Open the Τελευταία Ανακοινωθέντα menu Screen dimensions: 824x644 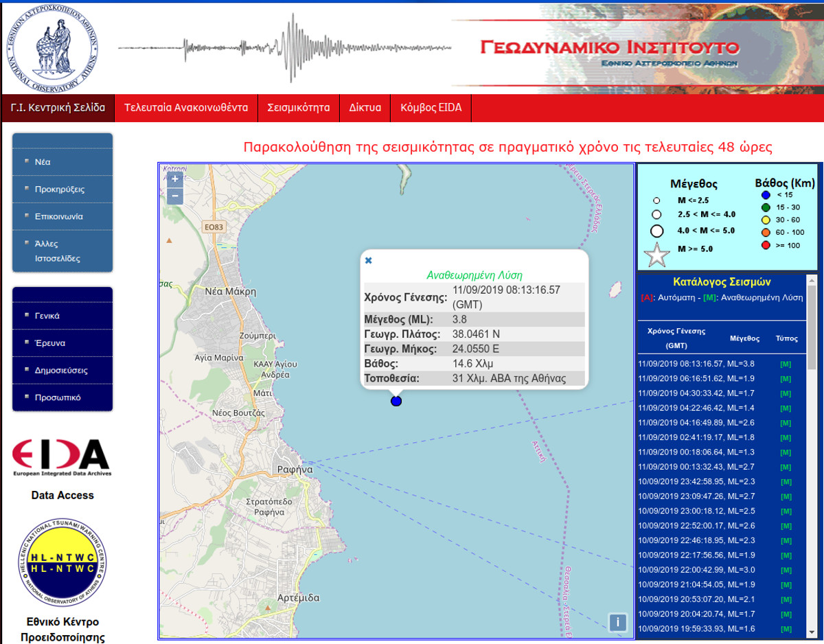tap(186, 108)
